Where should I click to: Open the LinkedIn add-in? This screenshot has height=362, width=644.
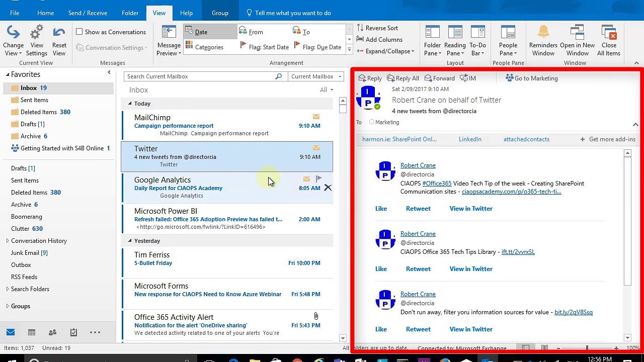click(x=470, y=139)
